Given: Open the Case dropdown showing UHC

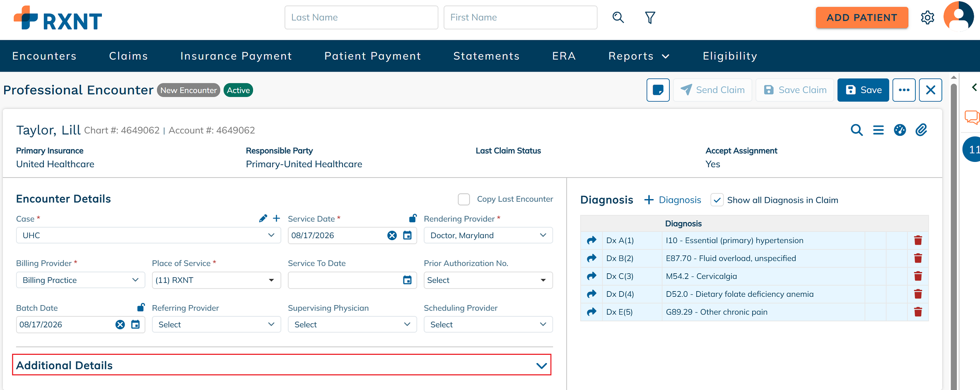Looking at the screenshot, I should 148,235.
